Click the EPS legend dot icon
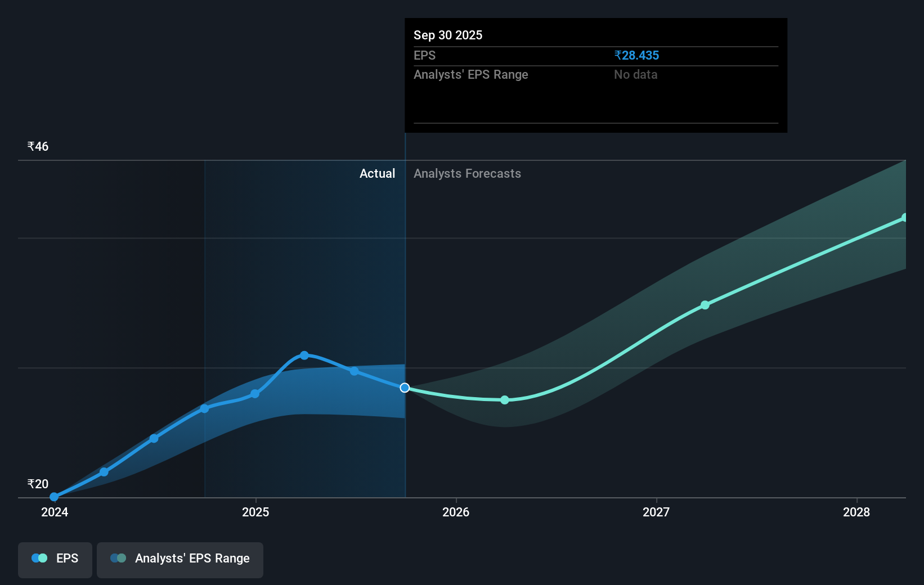This screenshot has width=924, height=585. coord(39,558)
